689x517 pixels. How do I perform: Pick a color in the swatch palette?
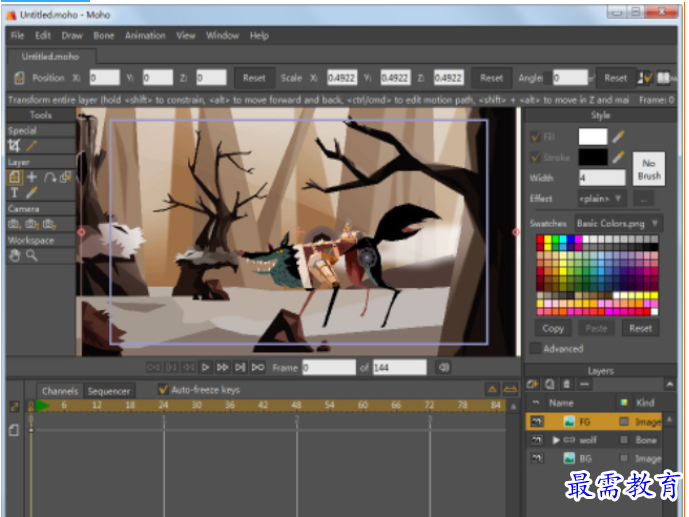597,275
